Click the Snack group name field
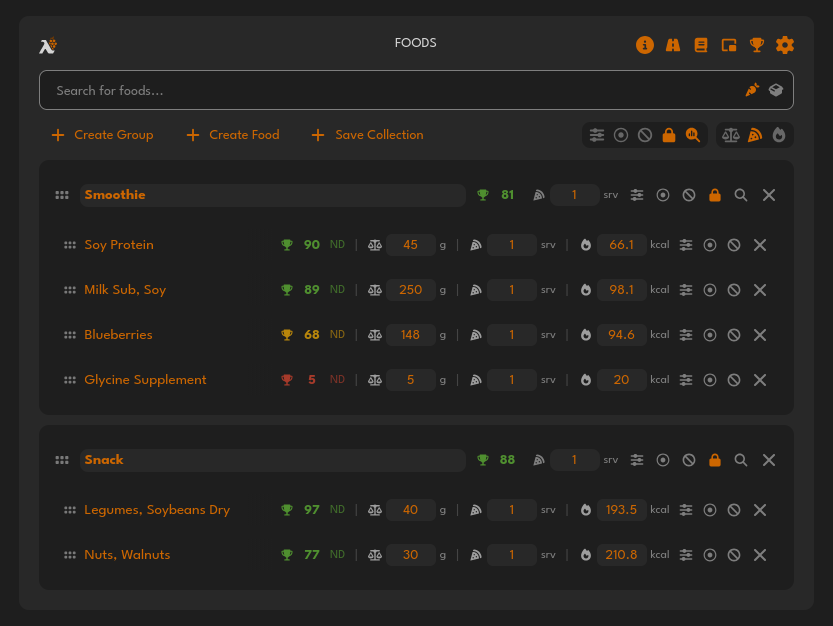 pos(273,460)
